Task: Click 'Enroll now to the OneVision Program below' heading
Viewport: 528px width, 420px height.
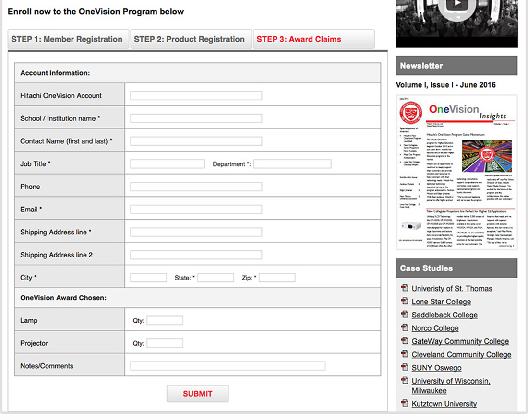Action: [x=96, y=12]
